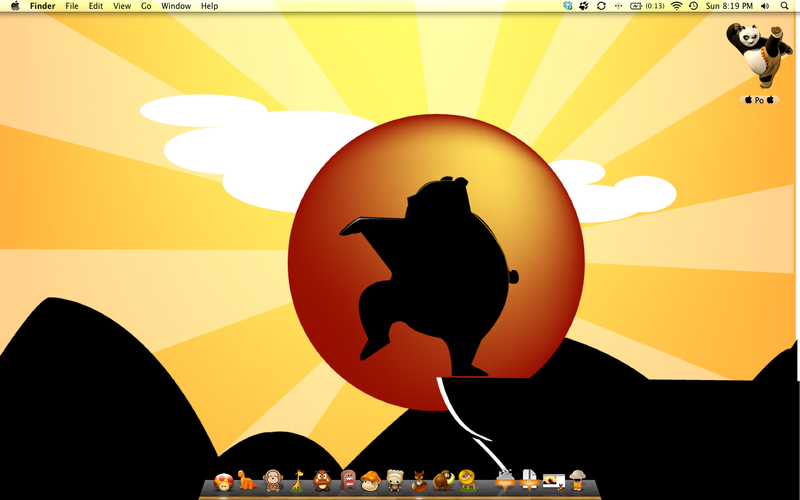Open the Window menu

tap(176, 6)
